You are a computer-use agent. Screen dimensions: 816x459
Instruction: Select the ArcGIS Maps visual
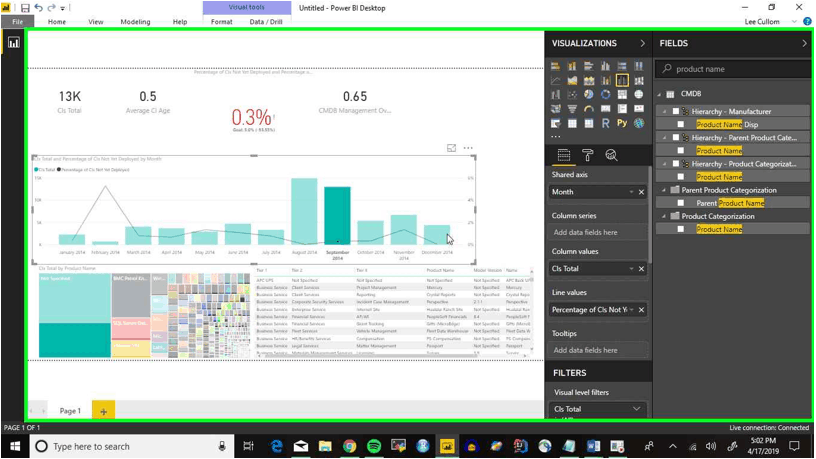(x=639, y=123)
